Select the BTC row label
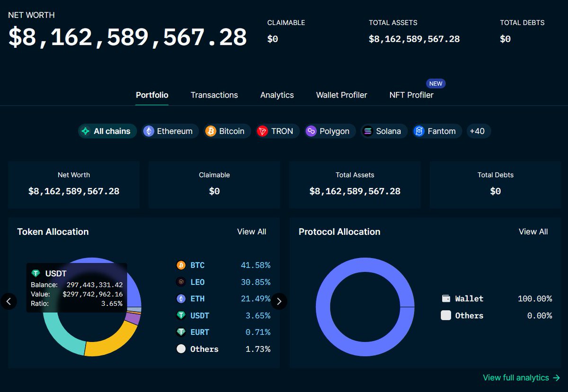The width and height of the screenshot is (568, 392). pyautogui.click(x=197, y=265)
